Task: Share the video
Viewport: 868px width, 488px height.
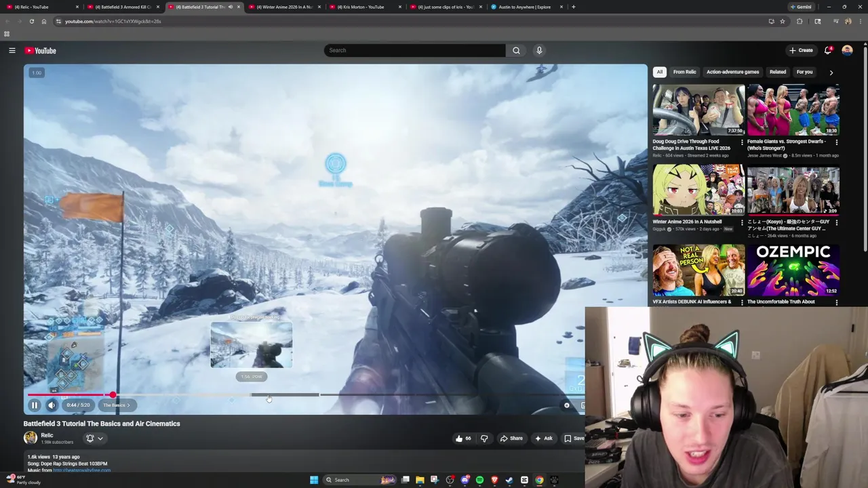Action: [x=511, y=439]
